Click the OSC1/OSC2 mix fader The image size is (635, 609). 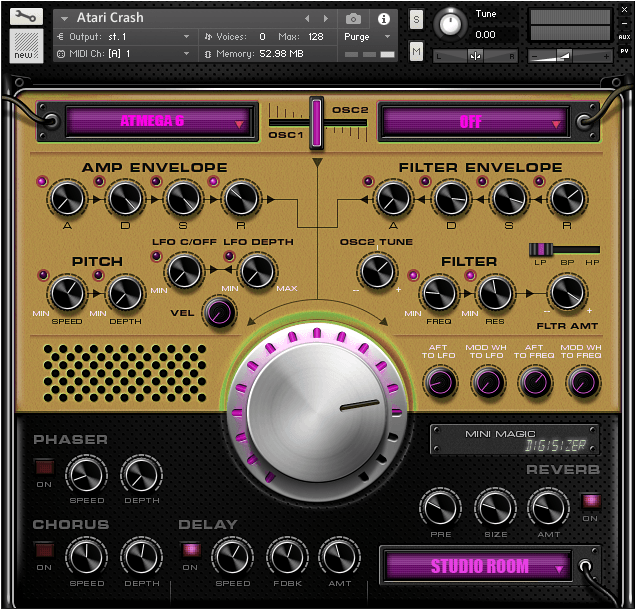click(317, 123)
